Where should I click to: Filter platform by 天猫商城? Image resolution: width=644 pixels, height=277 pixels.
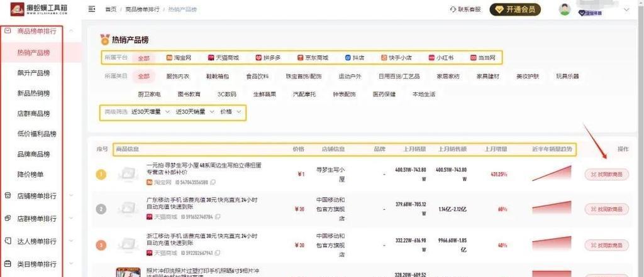[x=223, y=58]
